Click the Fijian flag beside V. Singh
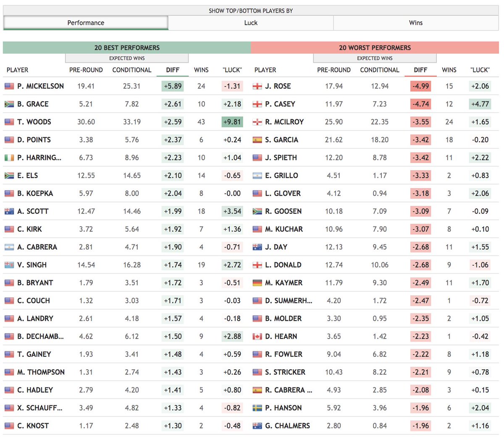This screenshot has height=439, width=504. [x=10, y=265]
